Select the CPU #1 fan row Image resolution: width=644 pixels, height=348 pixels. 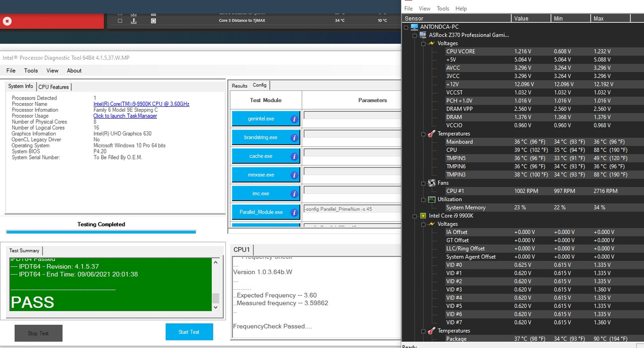(x=544, y=191)
